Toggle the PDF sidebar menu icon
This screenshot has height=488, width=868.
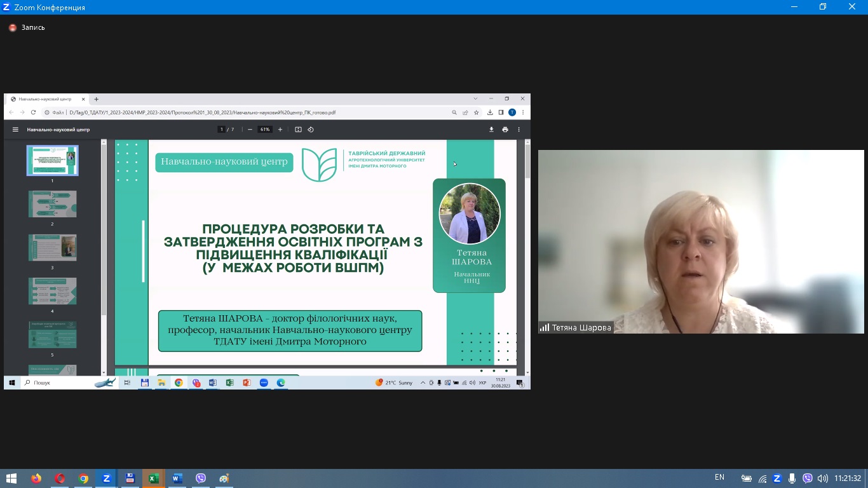click(x=15, y=130)
